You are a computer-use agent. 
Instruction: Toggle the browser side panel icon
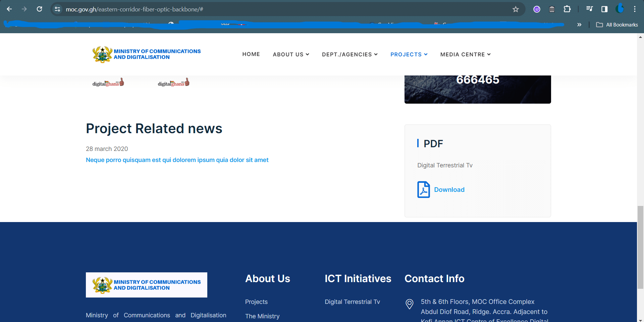click(604, 9)
